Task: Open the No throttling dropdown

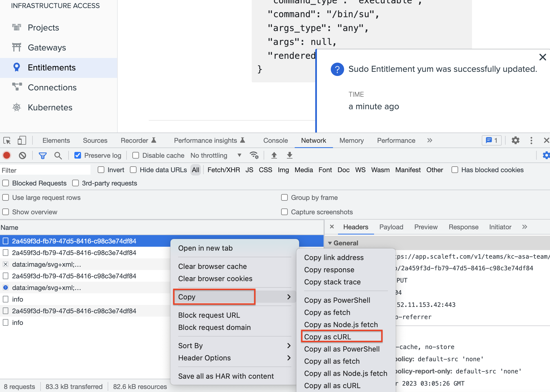Action: (x=216, y=155)
